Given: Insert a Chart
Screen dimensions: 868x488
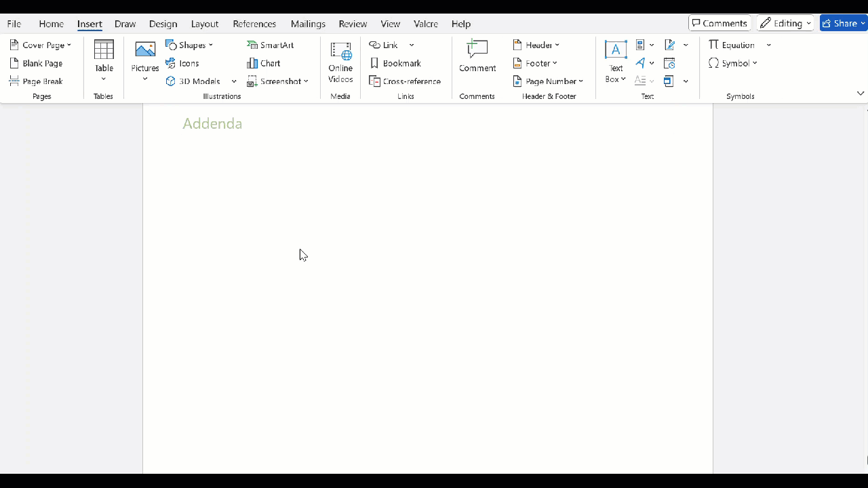Looking at the screenshot, I should [264, 63].
